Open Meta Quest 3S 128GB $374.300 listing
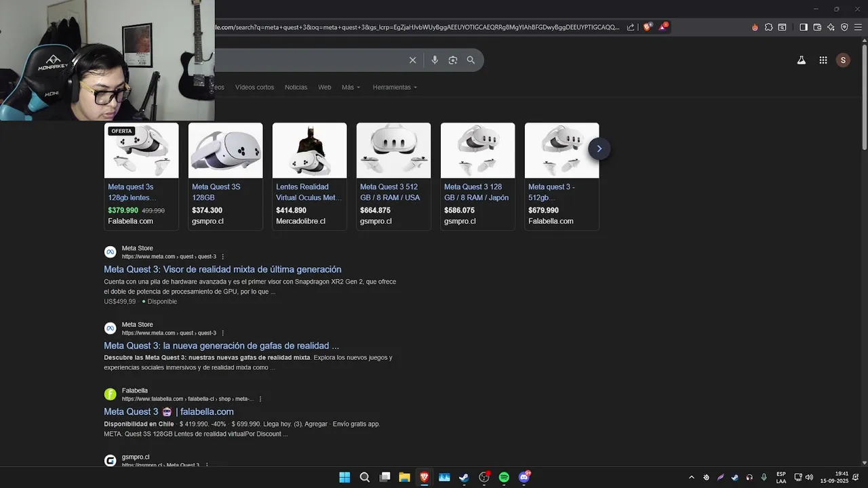The width and height of the screenshot is (868, 488). pos(225,192)
